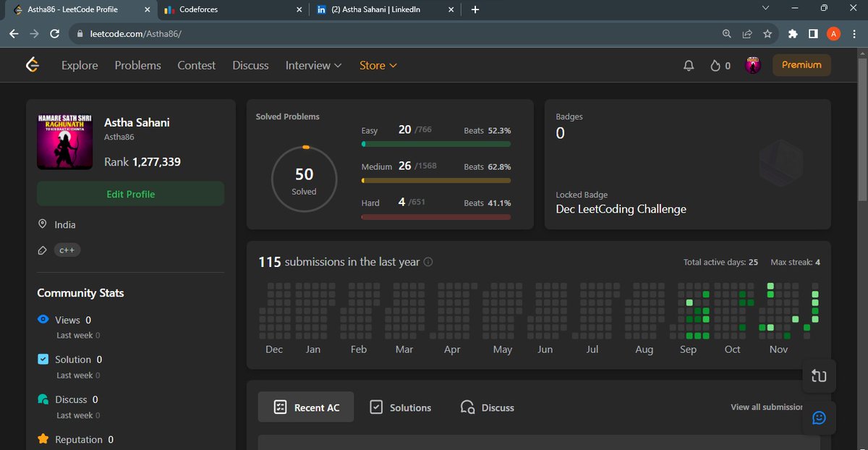Click the Reputation star icon
868x450 pixels.
tap(43, 439)
